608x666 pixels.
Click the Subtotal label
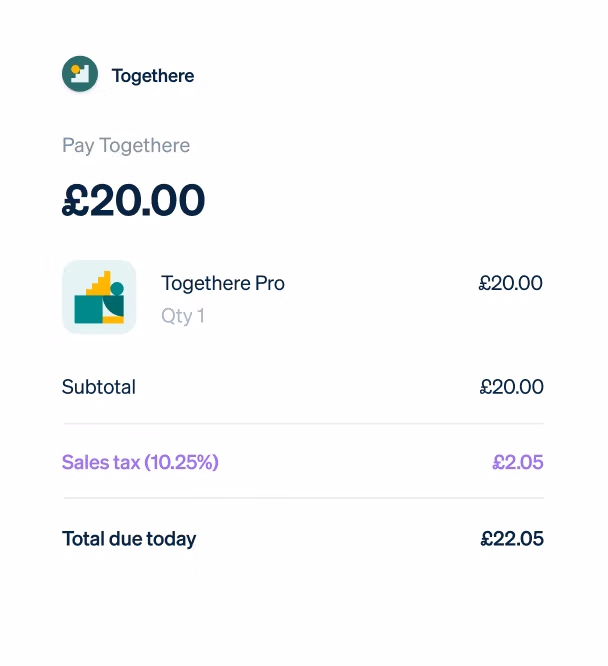99,387
